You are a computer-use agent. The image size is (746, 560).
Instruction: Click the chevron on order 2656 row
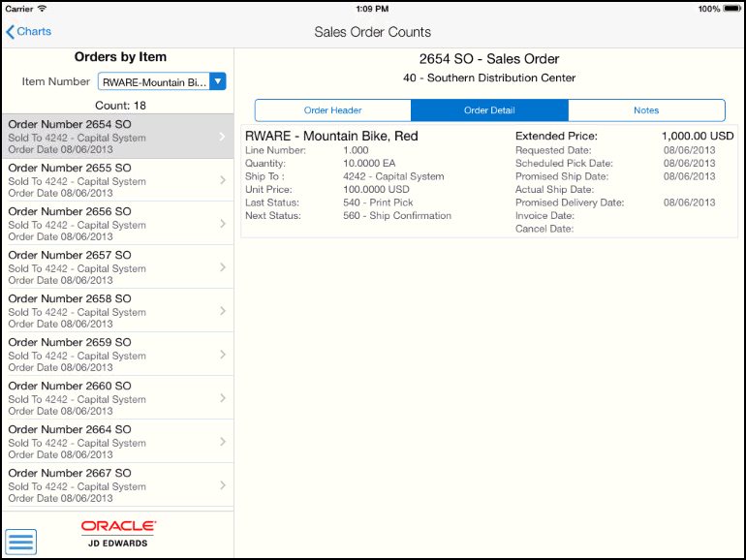pos(223,224)
